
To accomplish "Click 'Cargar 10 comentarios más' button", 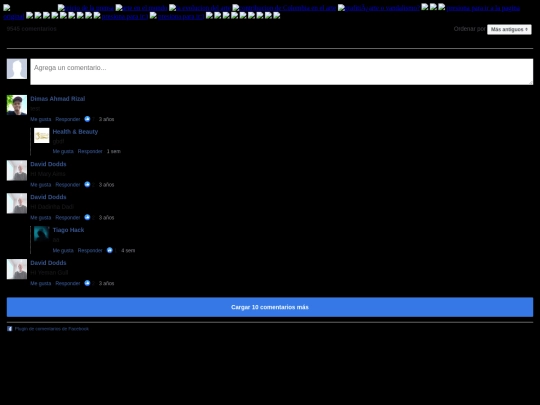I will click(270, 307).
